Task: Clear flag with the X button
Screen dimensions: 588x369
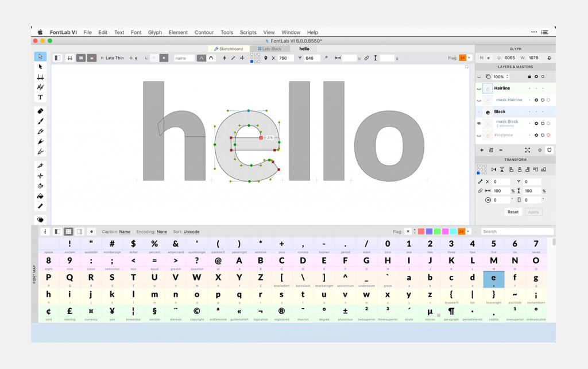Action: pos(408,232)
